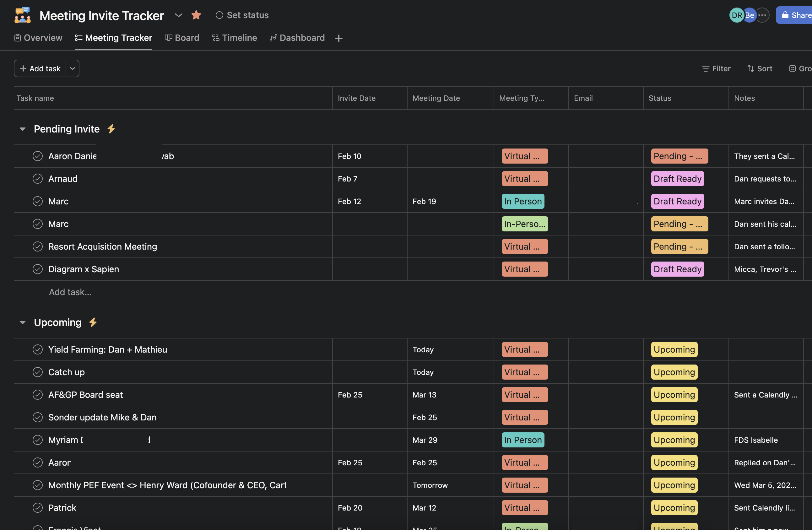Click the Be member avatar
The image size is (812, 530).
coord(750,15)
